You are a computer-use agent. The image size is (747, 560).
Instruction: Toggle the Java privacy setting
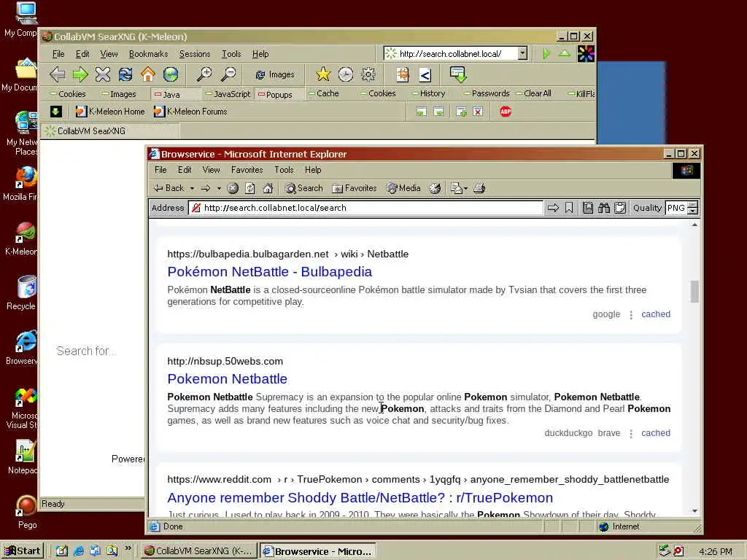[x=167, y=94]
